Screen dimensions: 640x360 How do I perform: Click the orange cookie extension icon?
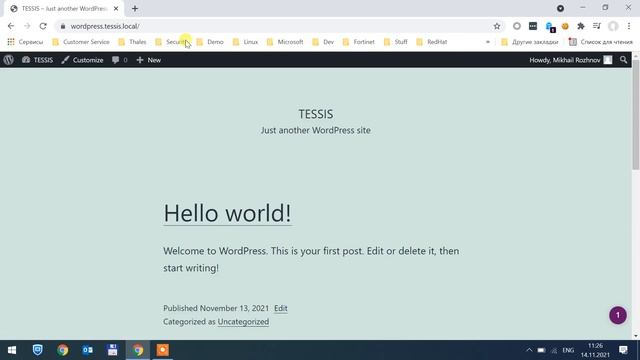565,26
